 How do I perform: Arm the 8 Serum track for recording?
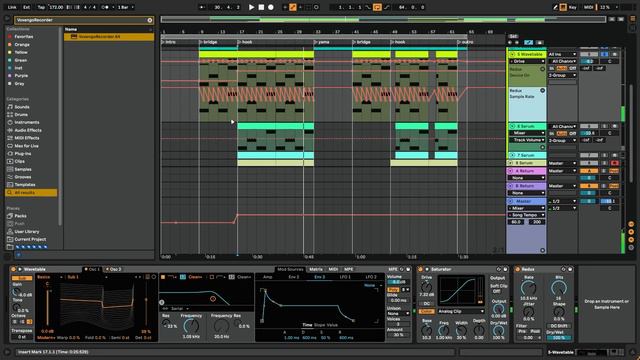tap(614, 163)
